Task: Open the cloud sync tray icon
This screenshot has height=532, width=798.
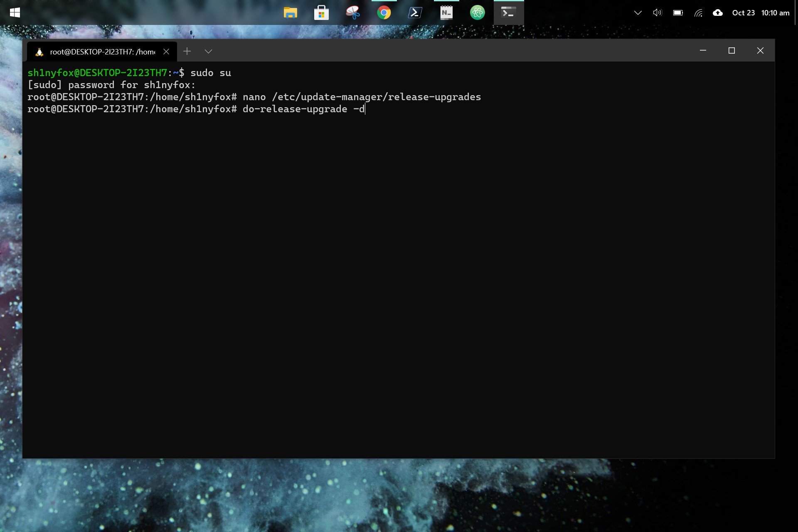Action: click(718, 13)
